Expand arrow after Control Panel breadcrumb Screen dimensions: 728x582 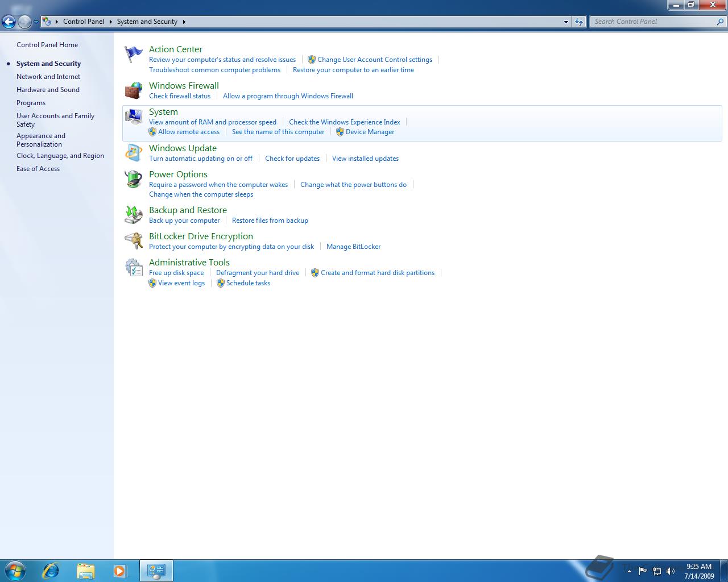[x=110, y=22]
